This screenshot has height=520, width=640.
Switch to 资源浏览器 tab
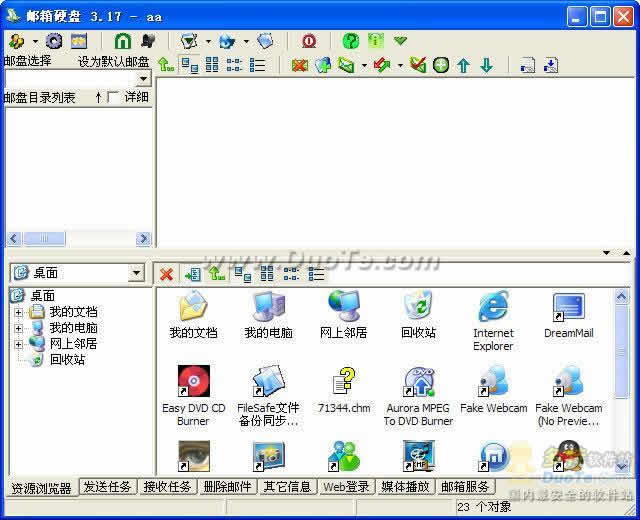click(41, 488)
